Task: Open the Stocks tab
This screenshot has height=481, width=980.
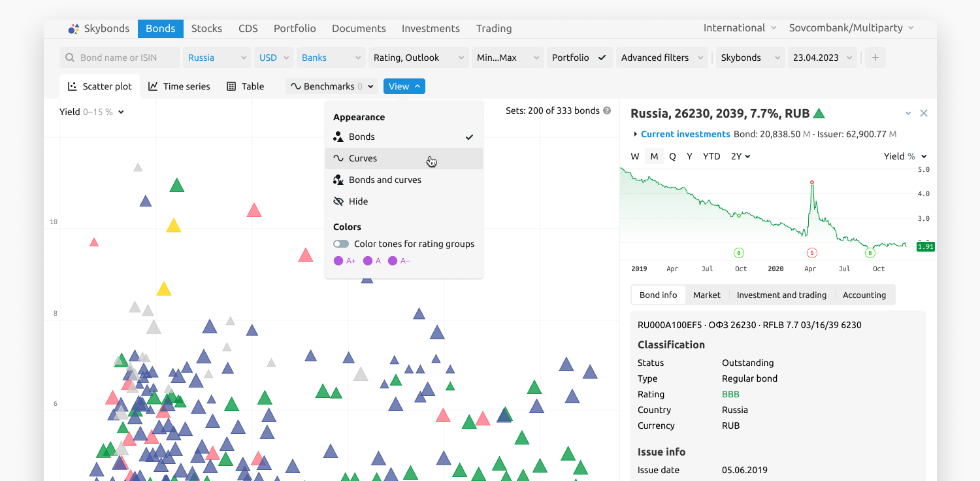Action: pos(206,29)
